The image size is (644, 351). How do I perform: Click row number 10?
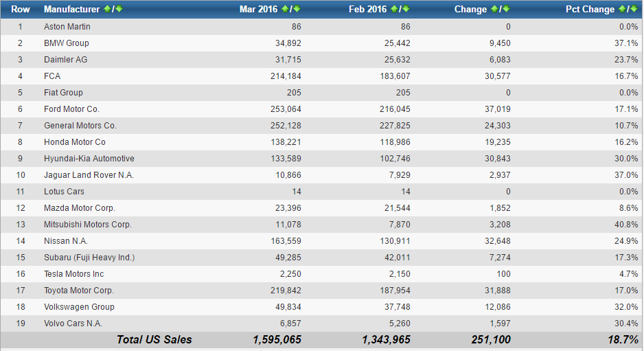(21, 175)
